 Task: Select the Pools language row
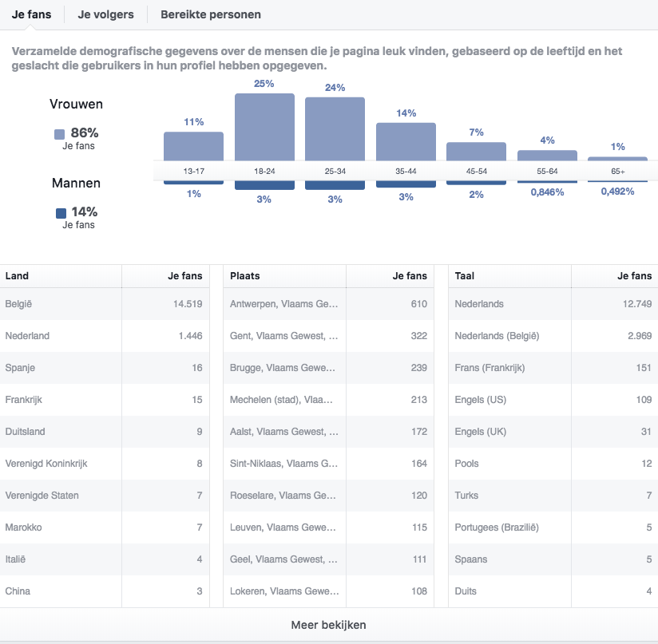[x=553, y=464]
